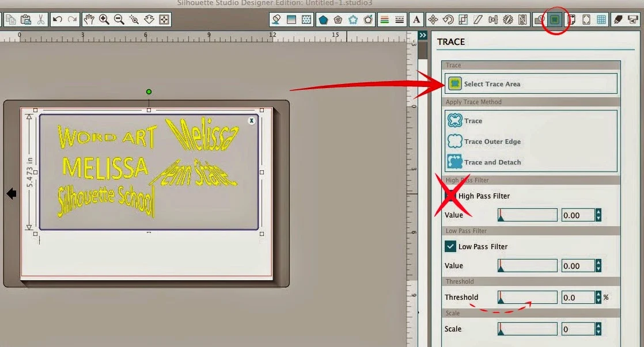Click the Low Pass Filter Value slider
644x347 pixels.
point(528,265)
